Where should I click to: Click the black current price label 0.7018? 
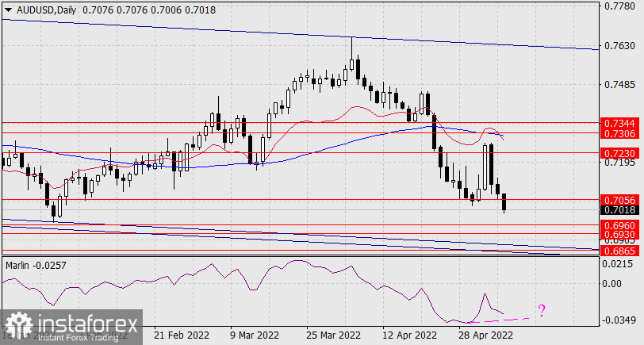coord(619,210)
